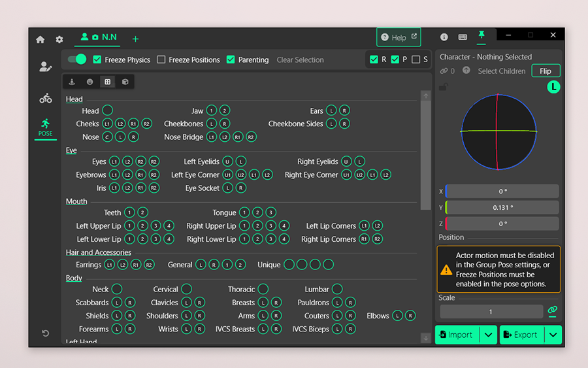Open the home screen icon
Screen dimensions: 588x368
(41, 39)
